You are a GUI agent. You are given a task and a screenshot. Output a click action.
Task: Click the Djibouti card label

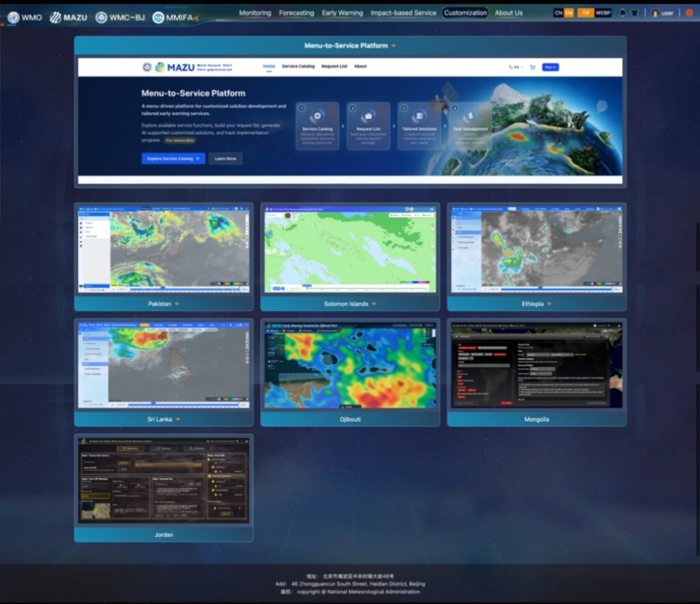(x=350, y=420)
